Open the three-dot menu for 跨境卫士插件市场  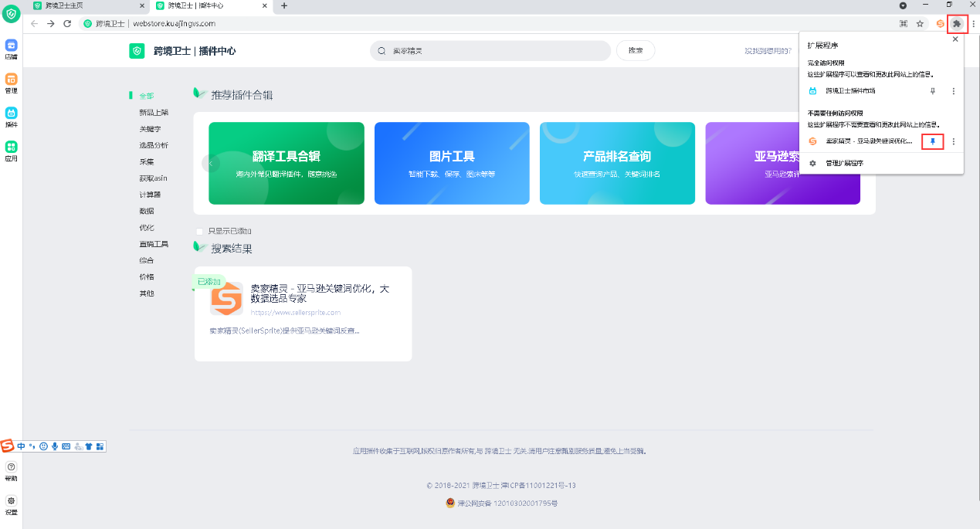point(952,90)
